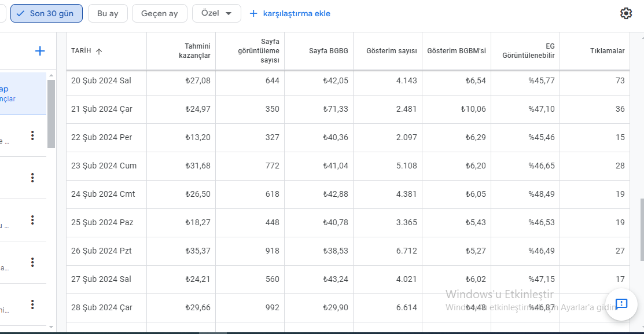Expand the Özel custom date dropdown
The height and width of the screenshot is (334, 644).
tap(216, 13)
